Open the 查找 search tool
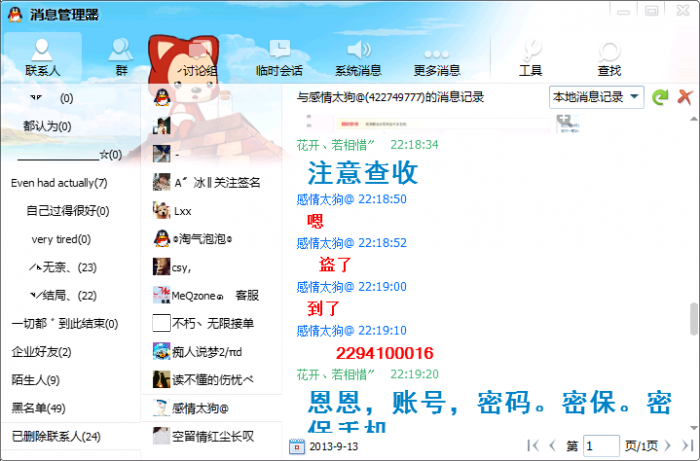700x461 pixels. click(x=609, y=57)
